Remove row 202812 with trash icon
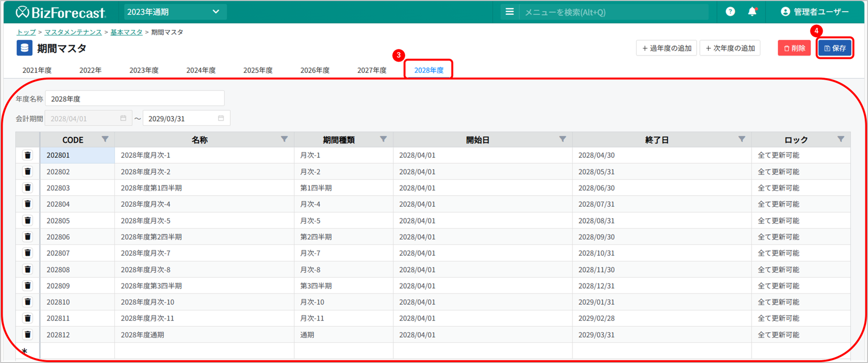 (28, 334)
